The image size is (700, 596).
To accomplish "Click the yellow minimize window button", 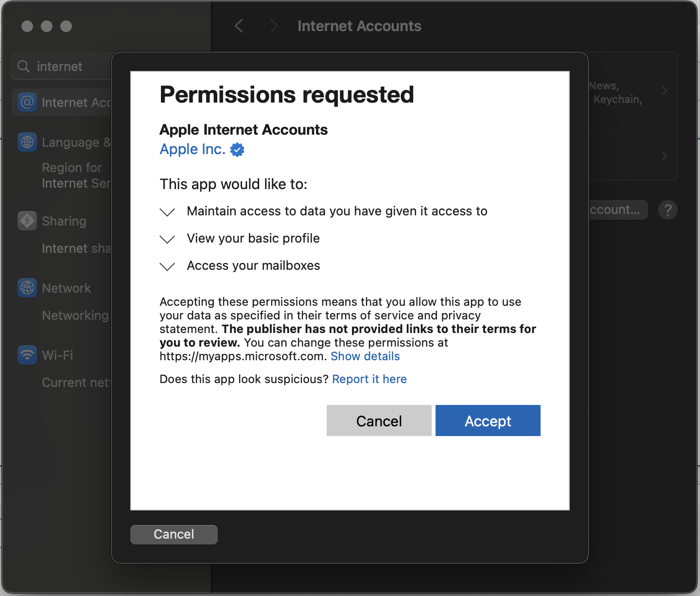I will [x=47, y=26].
